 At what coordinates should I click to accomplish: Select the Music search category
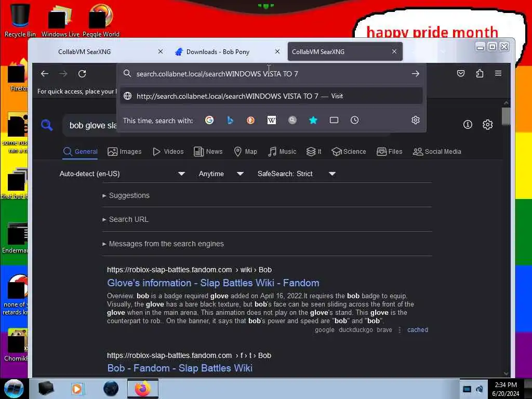pyautogui.click(x=282, y=152)
